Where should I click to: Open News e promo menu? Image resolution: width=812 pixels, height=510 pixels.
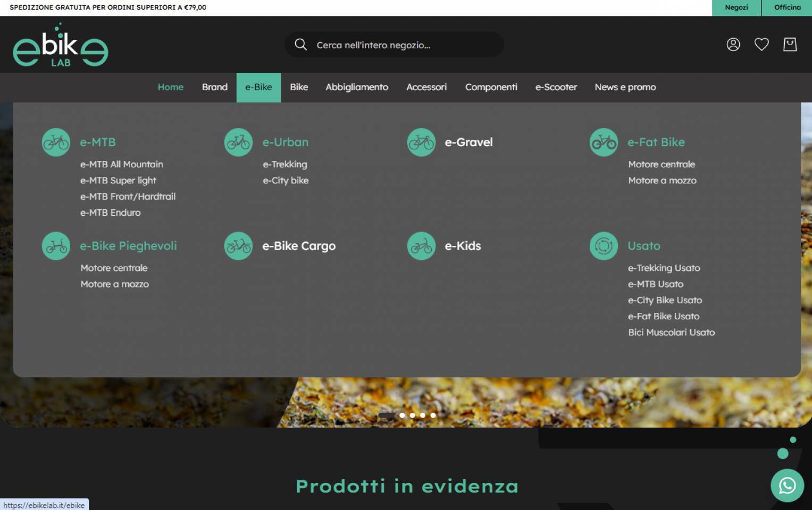(x=625, y=87)
